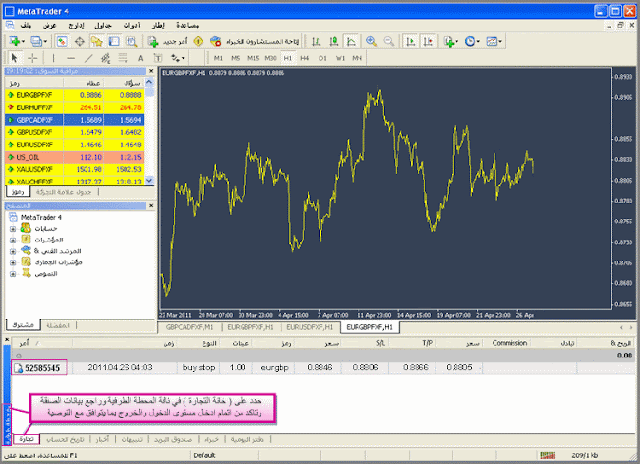Select the Fibonacci retracement tool
This screenshot has width=640, height=464.
point(123,58)
